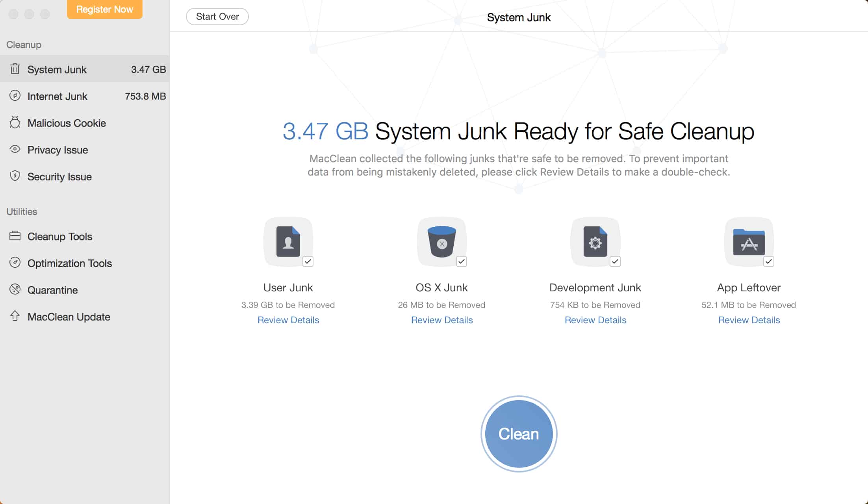The image size is (868, 504).
Task: Click the "754 KB to be Removed" text
Action: point(595,305)
